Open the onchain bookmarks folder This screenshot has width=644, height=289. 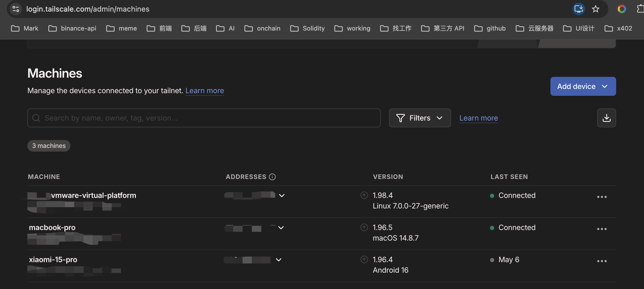[x=262, y=28]
